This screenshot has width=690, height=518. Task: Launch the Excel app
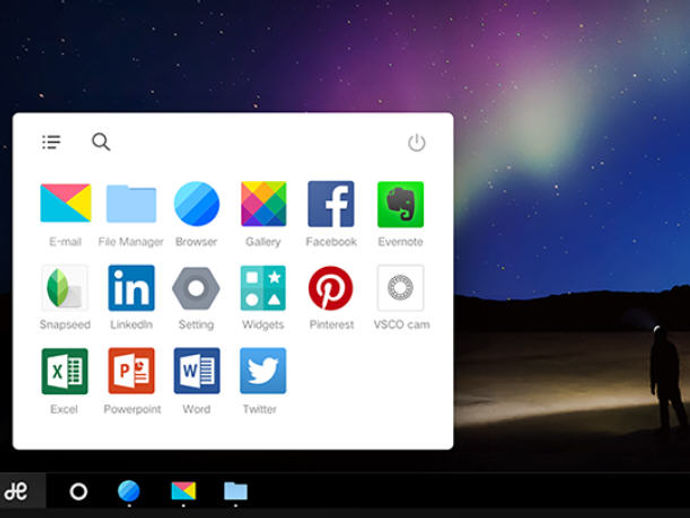(x=65, y=371)
